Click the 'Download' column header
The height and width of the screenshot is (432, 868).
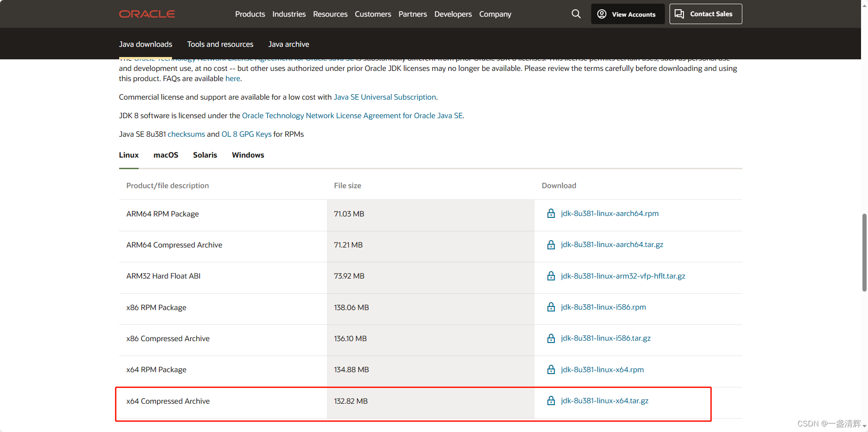point(559,185)
